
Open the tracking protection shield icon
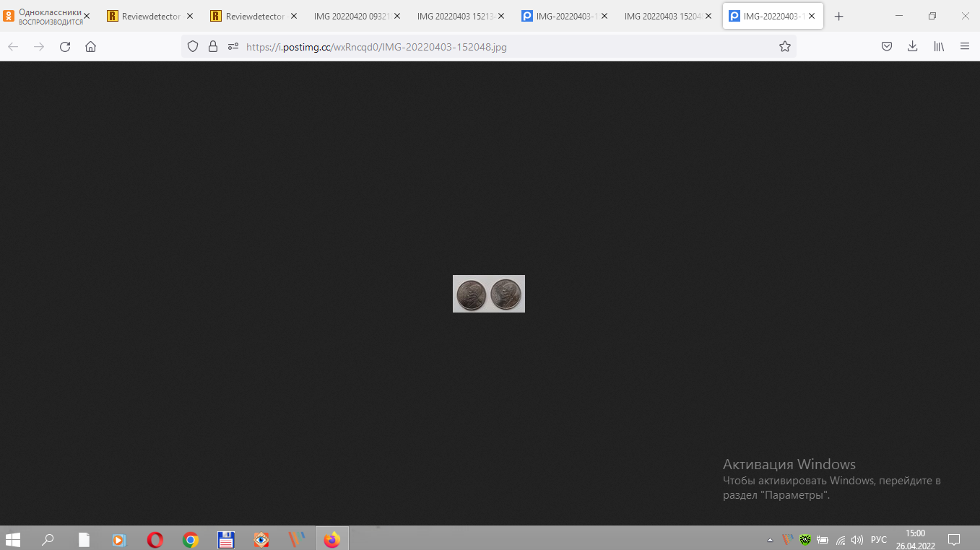pyautogui.click(x=193, y=47)
